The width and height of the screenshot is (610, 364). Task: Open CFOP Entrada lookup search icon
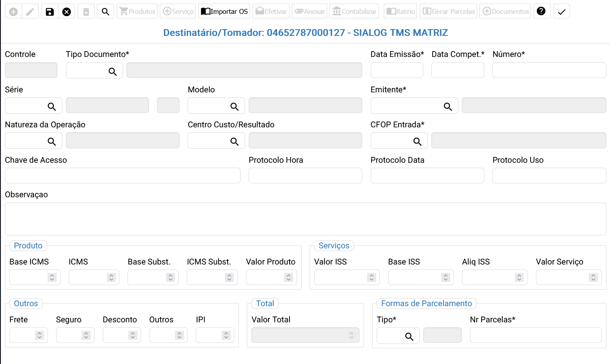[x=417, y=141]
